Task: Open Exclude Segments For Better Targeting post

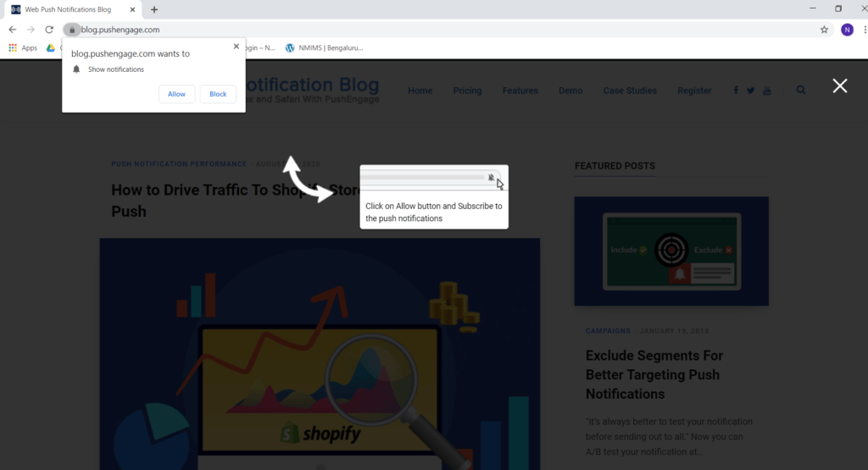Action: 654,374
